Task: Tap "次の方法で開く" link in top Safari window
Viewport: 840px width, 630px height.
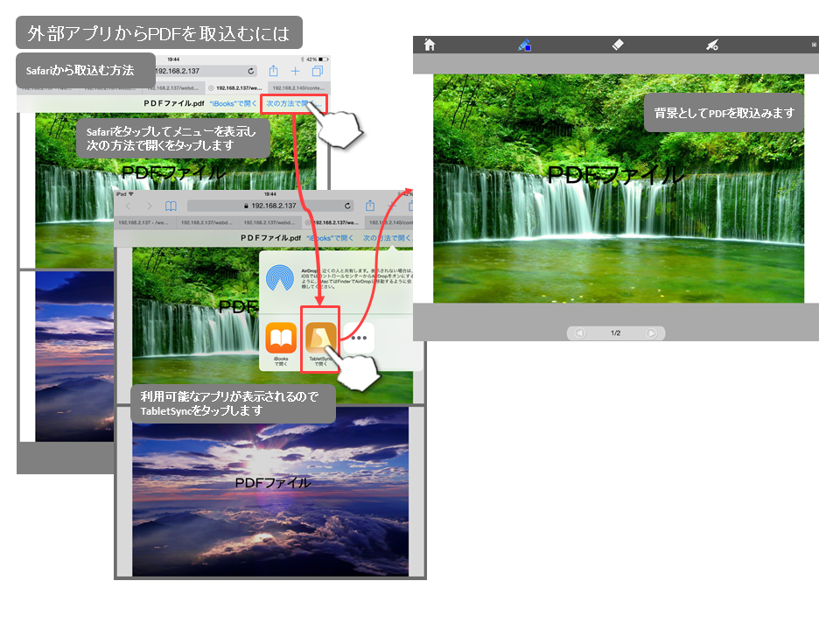Action: coord(294,103)
